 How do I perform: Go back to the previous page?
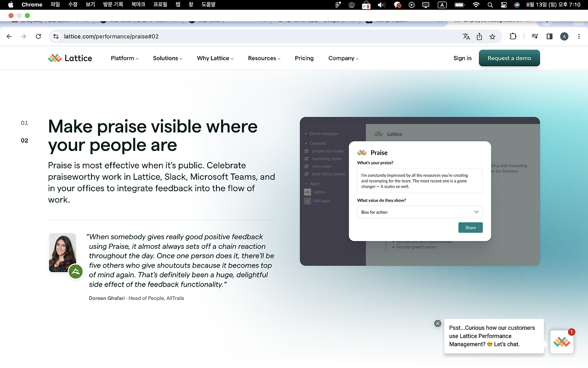pos(9,36)
